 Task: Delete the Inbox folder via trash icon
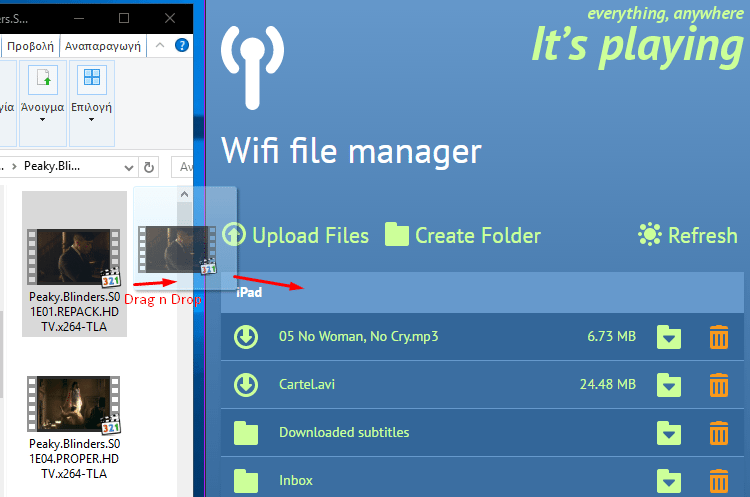point(719,481)
